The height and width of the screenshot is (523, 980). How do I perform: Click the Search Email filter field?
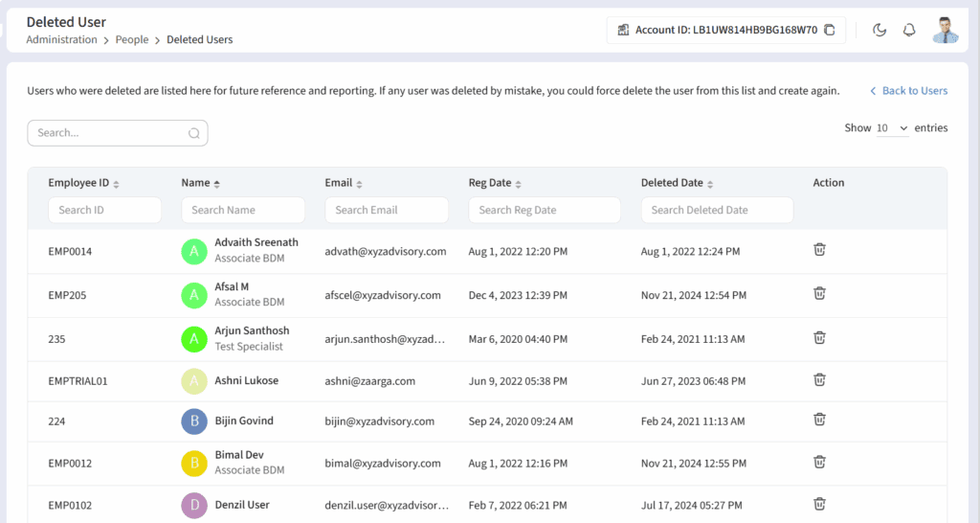click(x=387, y=210)
